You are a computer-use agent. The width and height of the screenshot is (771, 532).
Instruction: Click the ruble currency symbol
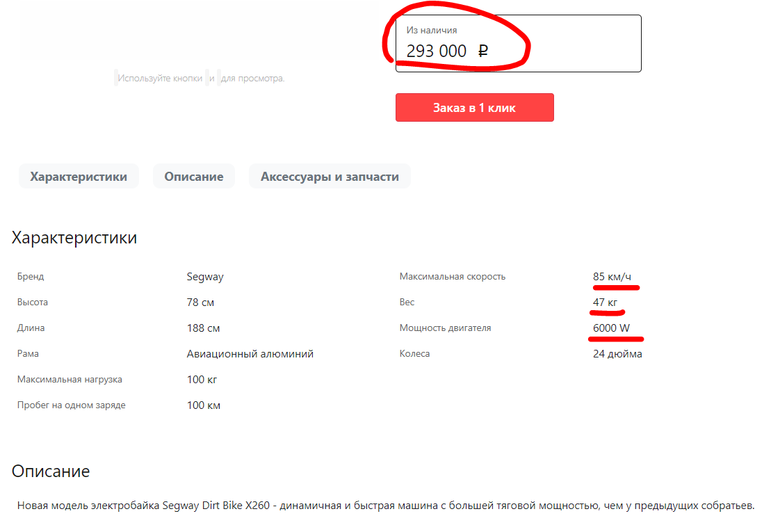(483, 51)
